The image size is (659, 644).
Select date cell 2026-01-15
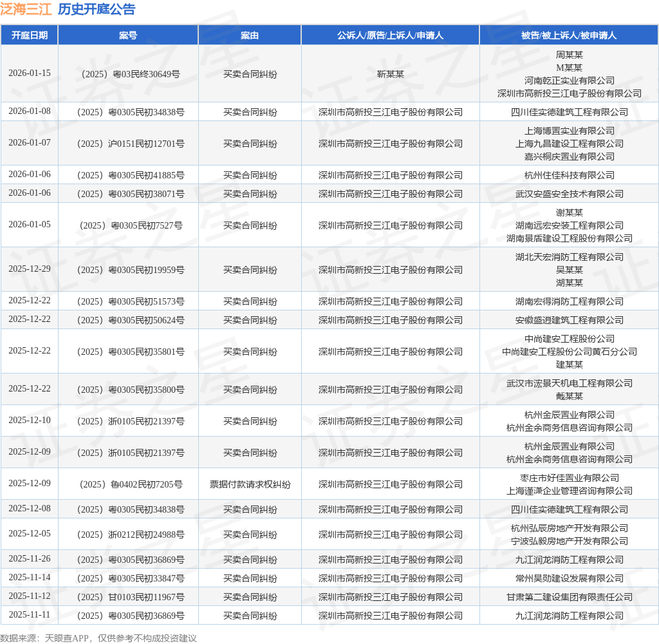point(30,73)
